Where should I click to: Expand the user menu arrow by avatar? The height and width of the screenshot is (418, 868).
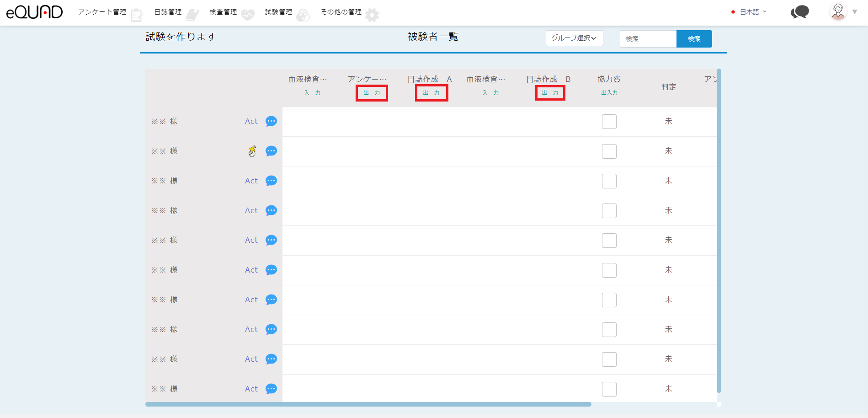(x=855, y=12)
